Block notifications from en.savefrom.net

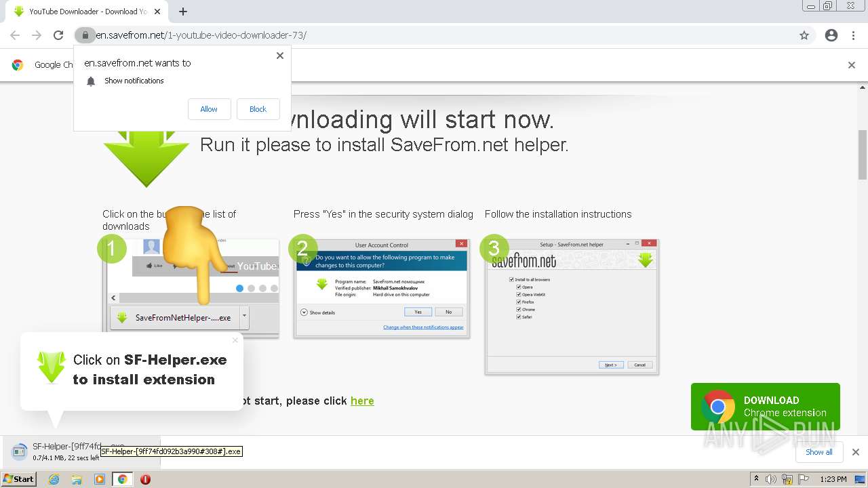tap(258, 109)
